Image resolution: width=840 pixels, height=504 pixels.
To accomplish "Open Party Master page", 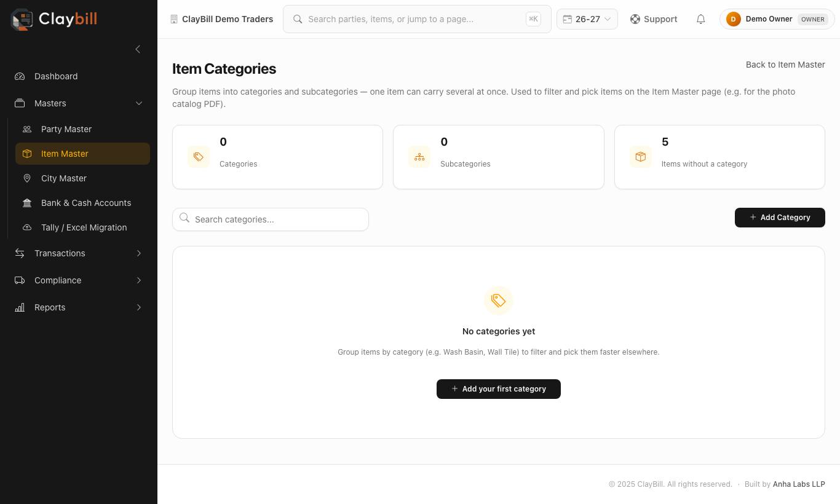I will [x=82, y=129].
